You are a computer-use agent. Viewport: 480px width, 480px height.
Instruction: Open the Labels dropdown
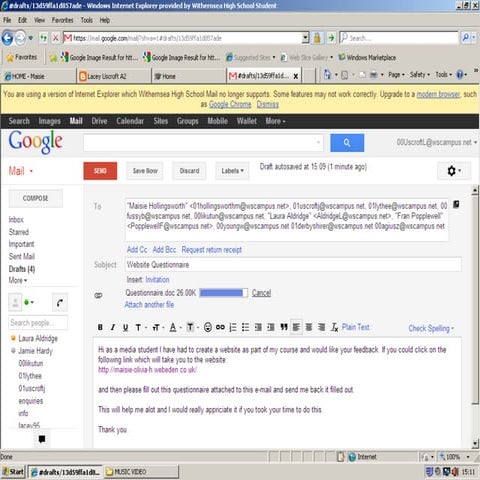tap(232, 171)
